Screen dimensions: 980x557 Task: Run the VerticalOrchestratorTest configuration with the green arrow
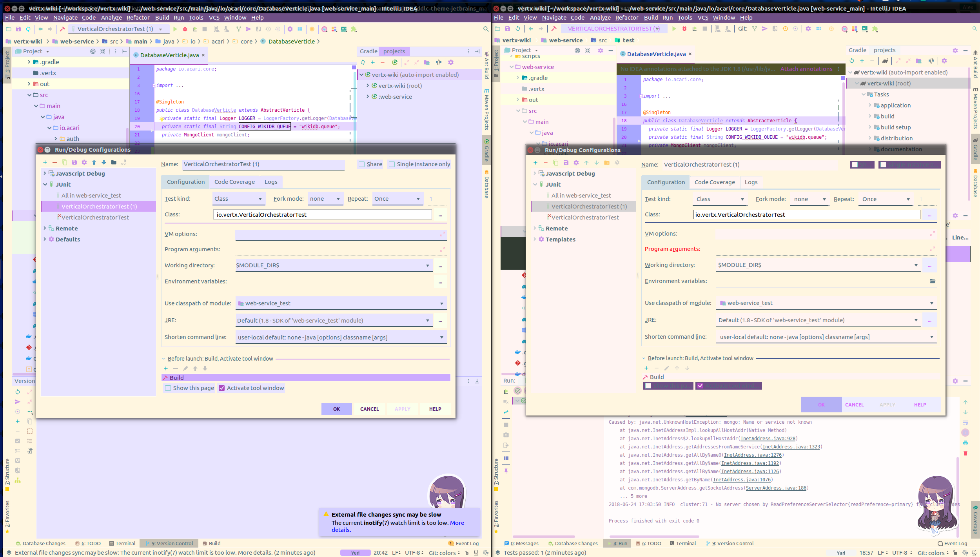coord(175,29)
